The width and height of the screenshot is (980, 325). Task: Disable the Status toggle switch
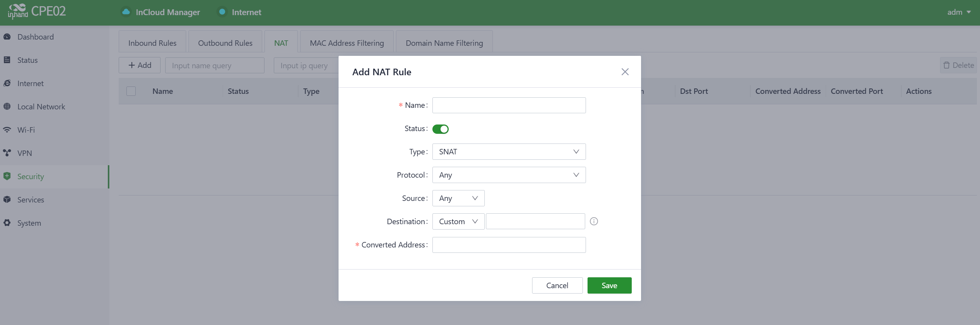(440, 129)
